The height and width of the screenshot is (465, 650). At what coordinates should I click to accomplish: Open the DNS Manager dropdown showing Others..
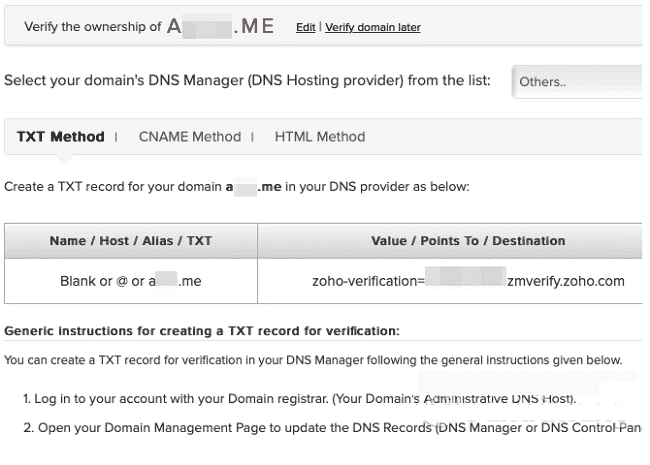575,82
